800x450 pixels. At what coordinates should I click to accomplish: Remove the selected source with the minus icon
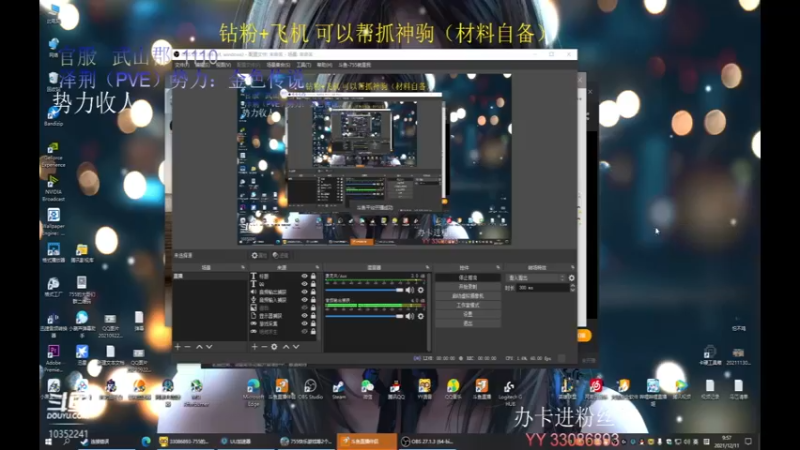coord(264,347)
